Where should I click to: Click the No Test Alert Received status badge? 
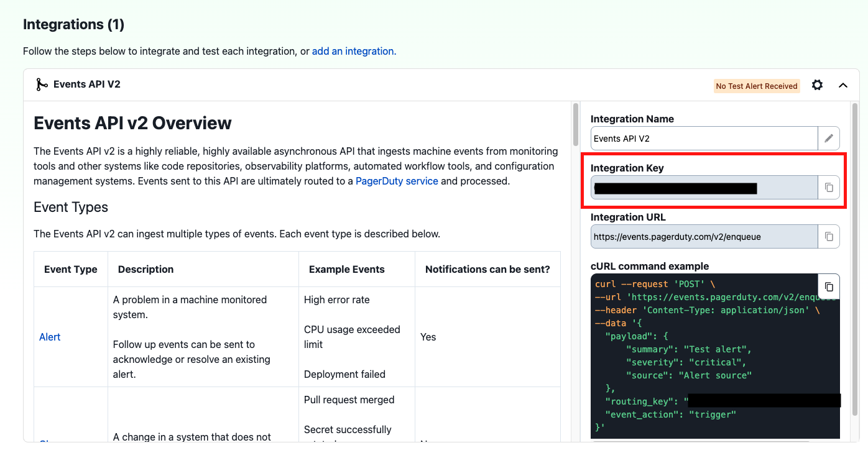point(757,86)
